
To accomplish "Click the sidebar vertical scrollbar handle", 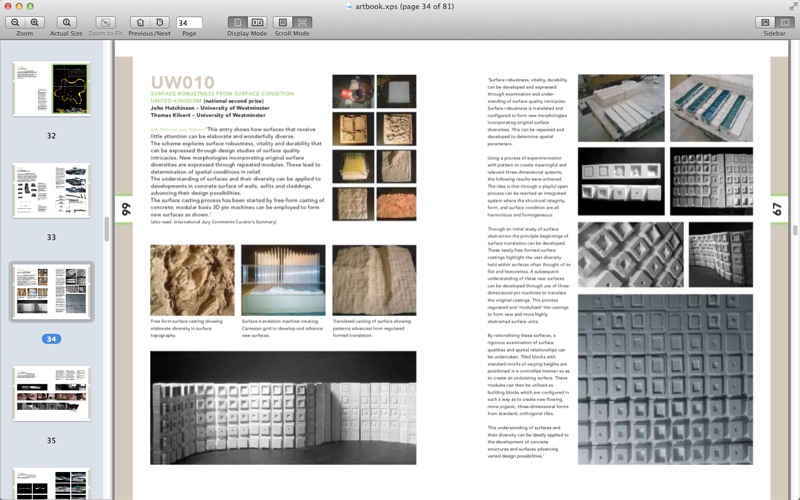I will point(107,229).
